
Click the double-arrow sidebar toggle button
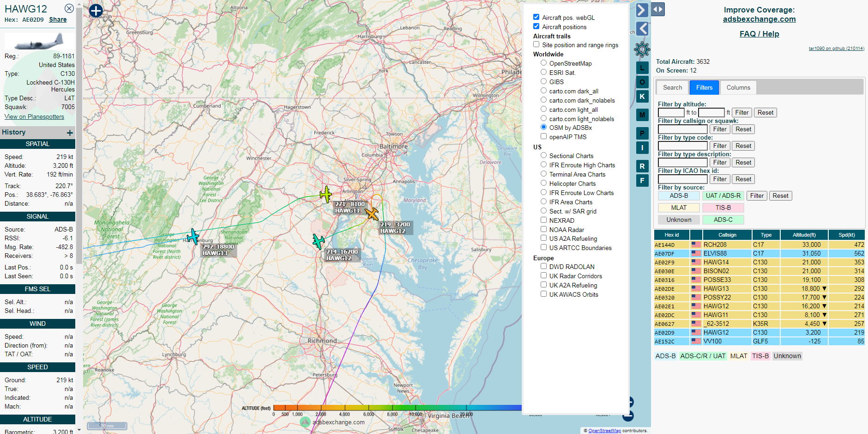658,9
